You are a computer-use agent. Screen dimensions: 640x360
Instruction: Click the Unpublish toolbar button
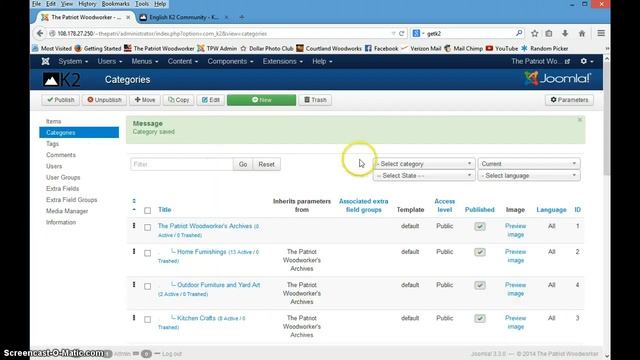click(104, 100)
